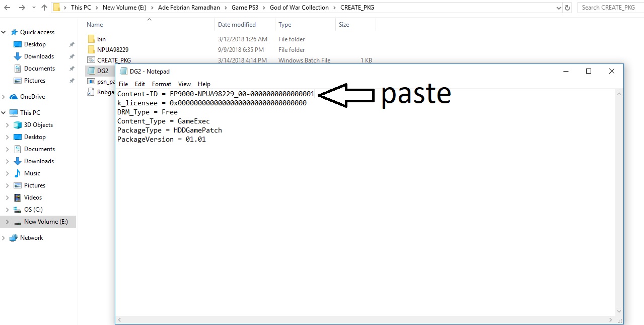Click Notepad horizontal scrollbar left arrow
This screenshot has width=644, height=325.
(x=119, y=320)
